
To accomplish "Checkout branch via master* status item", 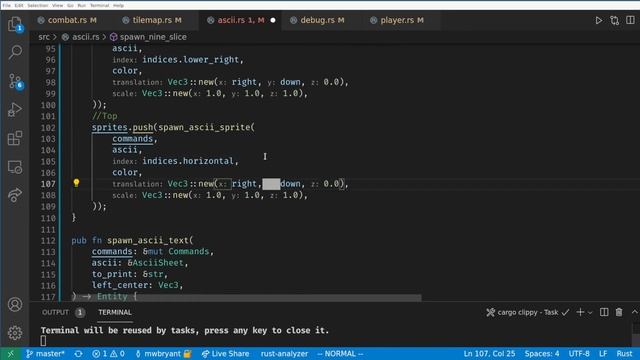I will 45,354.
